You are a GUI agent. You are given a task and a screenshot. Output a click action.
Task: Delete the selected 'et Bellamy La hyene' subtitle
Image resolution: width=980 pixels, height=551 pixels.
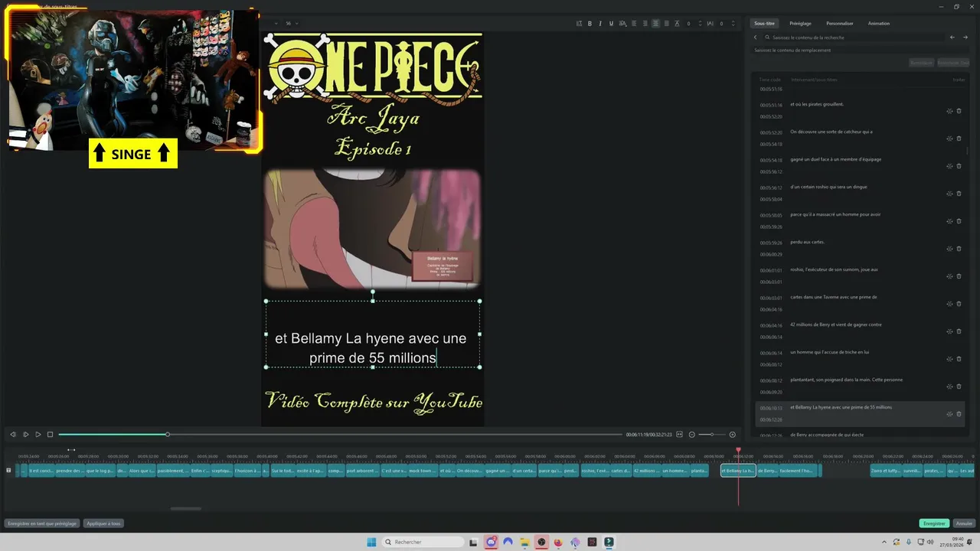[959, 414]
